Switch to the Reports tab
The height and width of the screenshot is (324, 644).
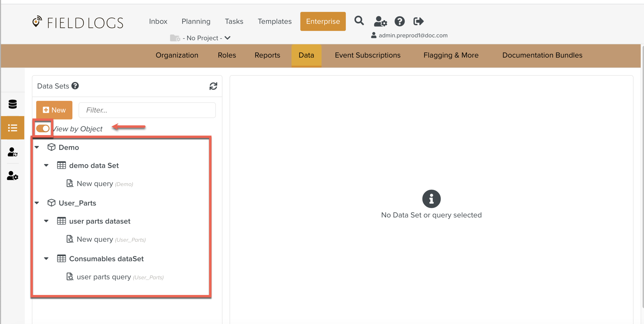click(x=267, y=55)
